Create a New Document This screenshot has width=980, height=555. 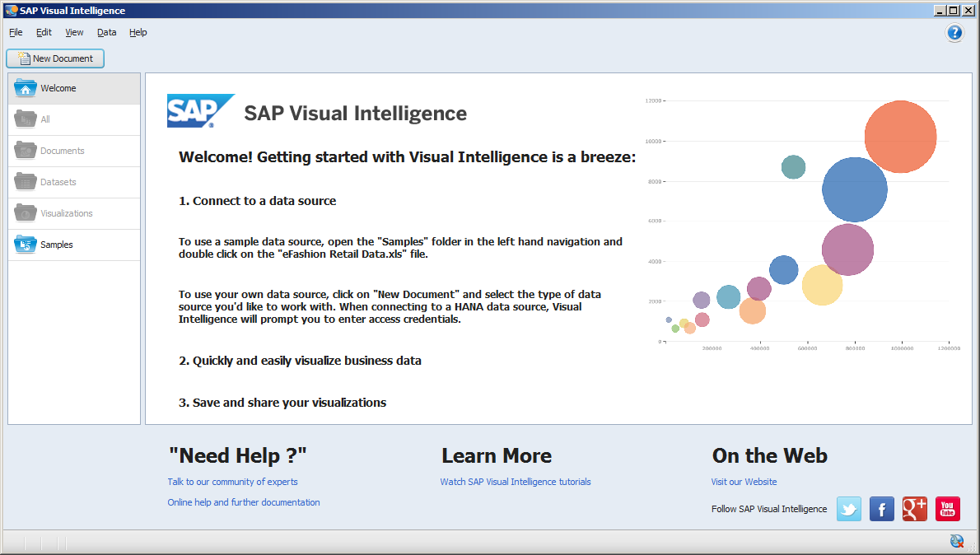tap(55, 58)
